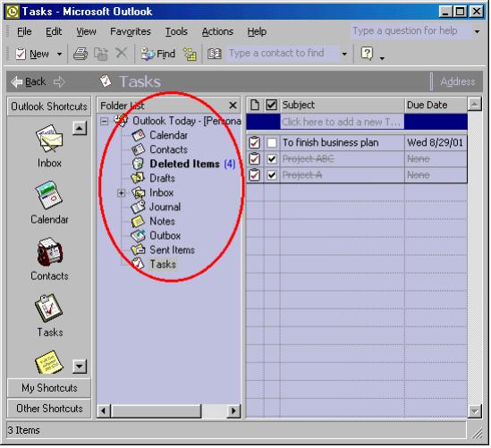Click the Print icon in toolbar
Viewport: 491px width, 448px height.
click(x=80, y=54)
